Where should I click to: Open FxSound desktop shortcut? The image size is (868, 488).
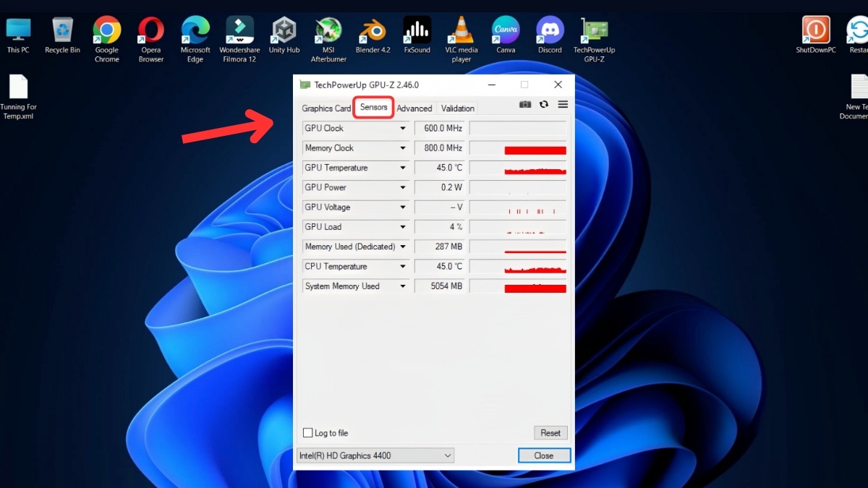[x=417, y=35]
